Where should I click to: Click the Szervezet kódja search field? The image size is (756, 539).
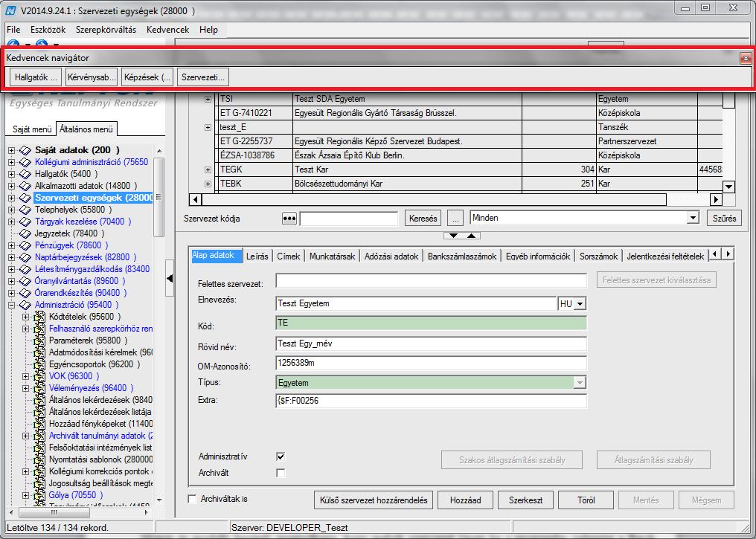point(348,219)
